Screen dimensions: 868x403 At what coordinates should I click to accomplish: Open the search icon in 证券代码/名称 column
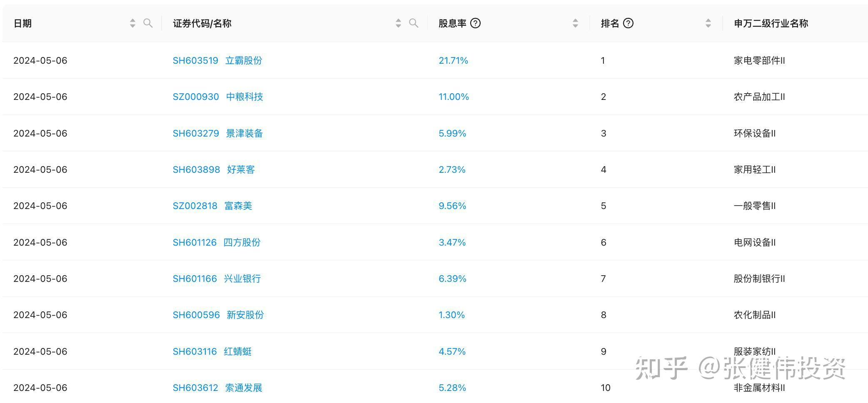pyautogui.click(x=414, y=23)
